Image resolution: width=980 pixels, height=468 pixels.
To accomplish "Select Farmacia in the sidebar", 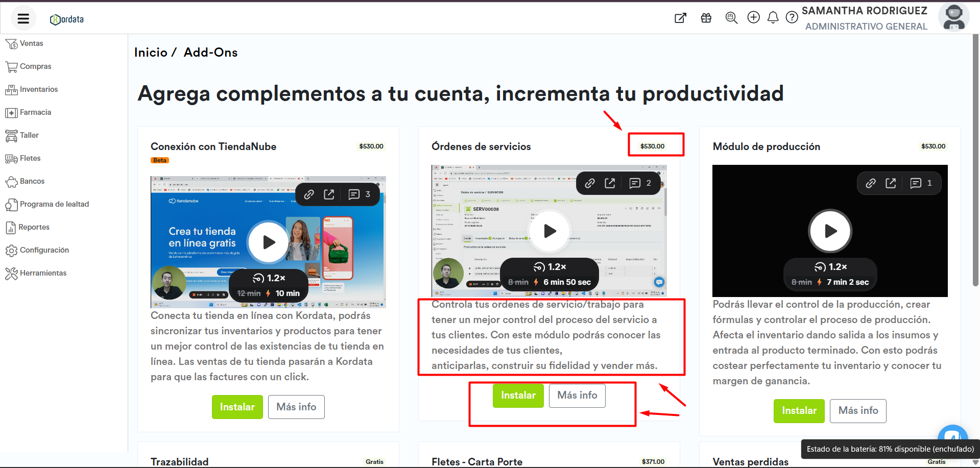I will (x=28, y=113).
